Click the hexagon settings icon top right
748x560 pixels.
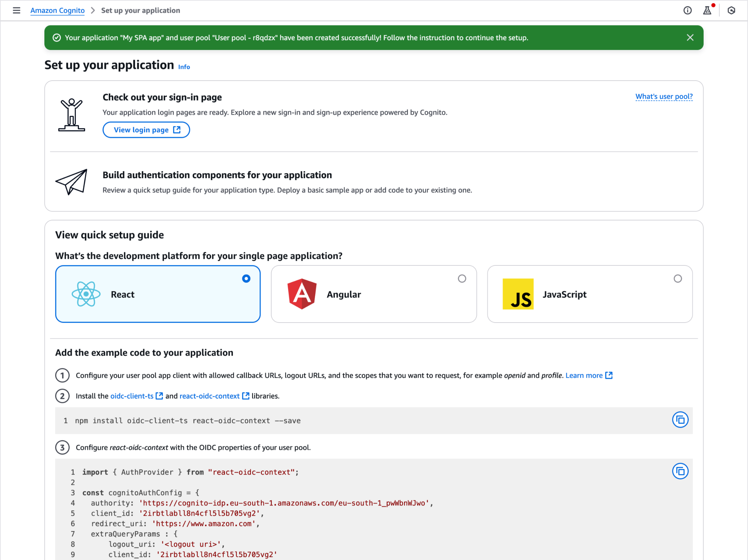pyautogui.click(x=731, y=11)
